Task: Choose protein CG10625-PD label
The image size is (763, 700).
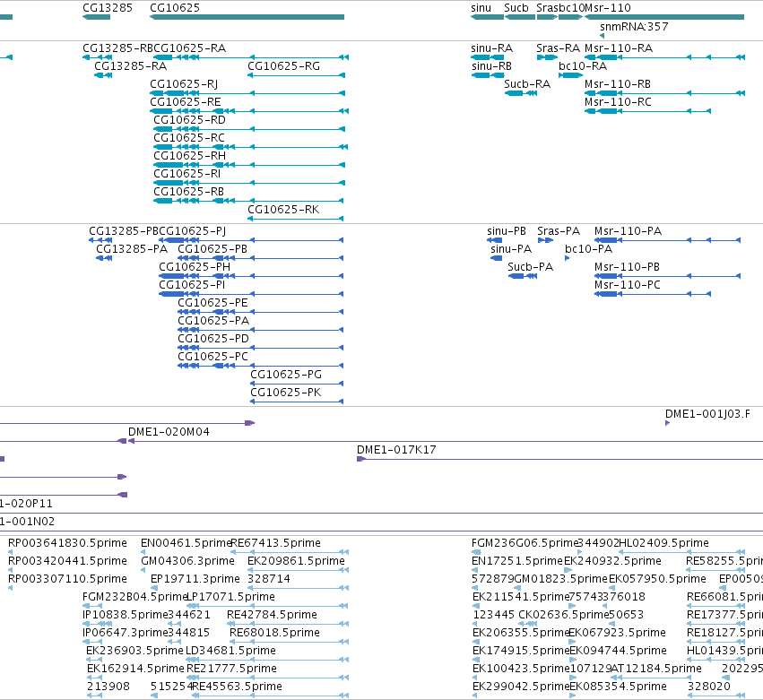Action: pyautogui.click(x=213, y=339)
